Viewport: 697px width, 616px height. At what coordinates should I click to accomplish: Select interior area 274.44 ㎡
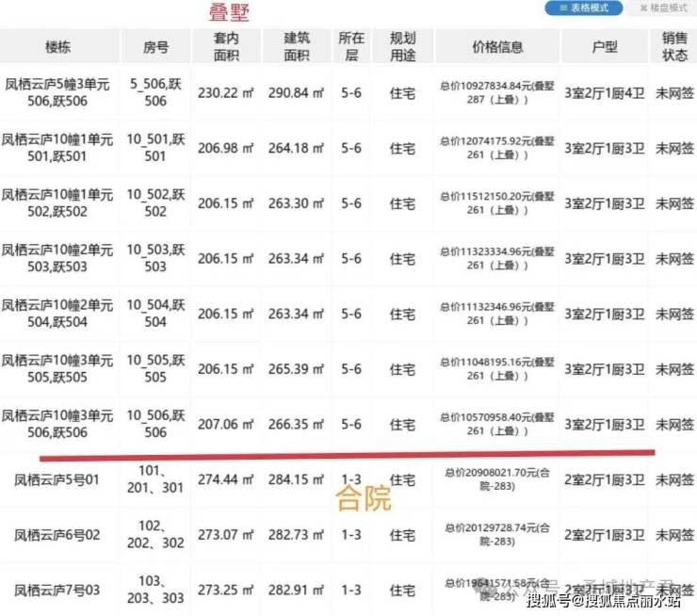226,479
